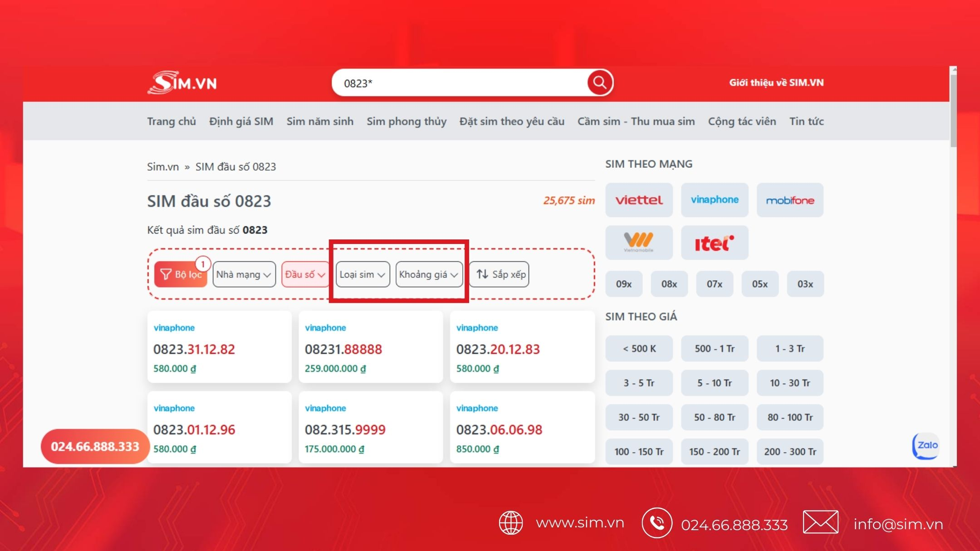
Task: Click Sim.vn breadcrumb link
Action: point(163,167)
